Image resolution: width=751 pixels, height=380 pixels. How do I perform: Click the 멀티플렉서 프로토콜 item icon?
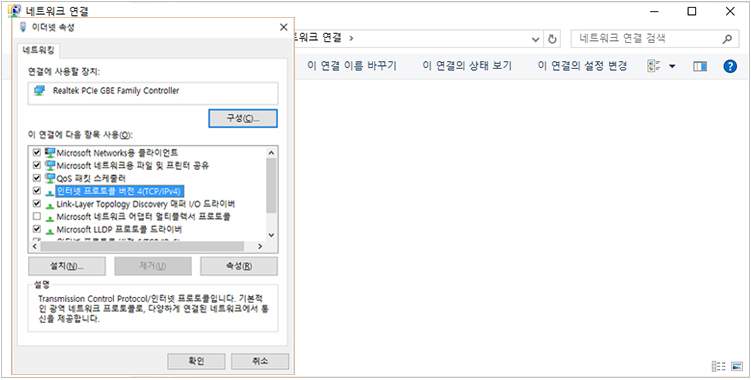[50, 218]
